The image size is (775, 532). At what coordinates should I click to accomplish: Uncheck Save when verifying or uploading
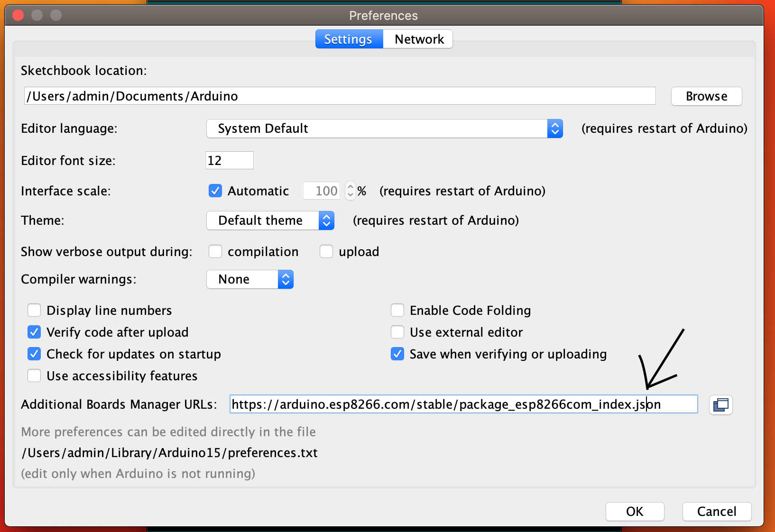point(397,354)
